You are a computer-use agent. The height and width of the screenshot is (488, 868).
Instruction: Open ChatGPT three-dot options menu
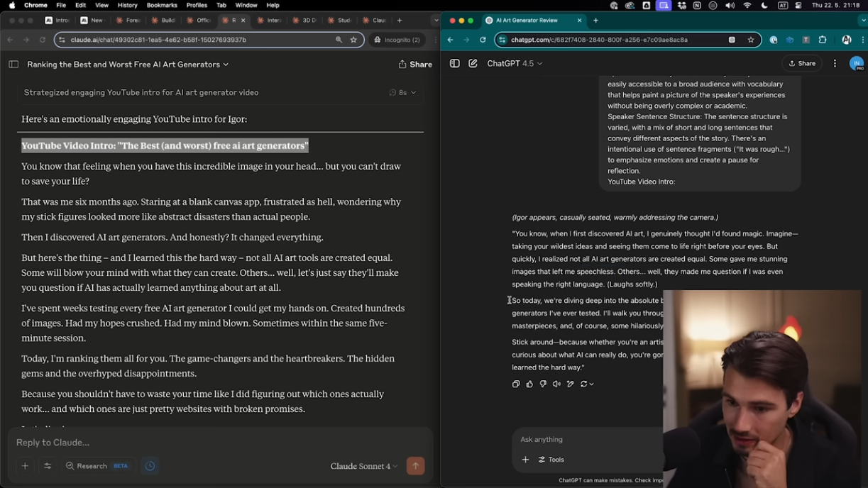(835, 63)
